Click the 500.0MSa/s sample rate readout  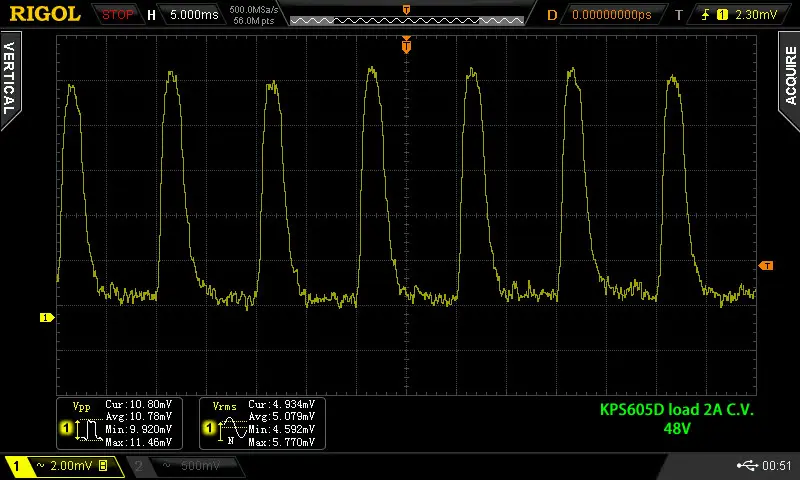point(254,10)
